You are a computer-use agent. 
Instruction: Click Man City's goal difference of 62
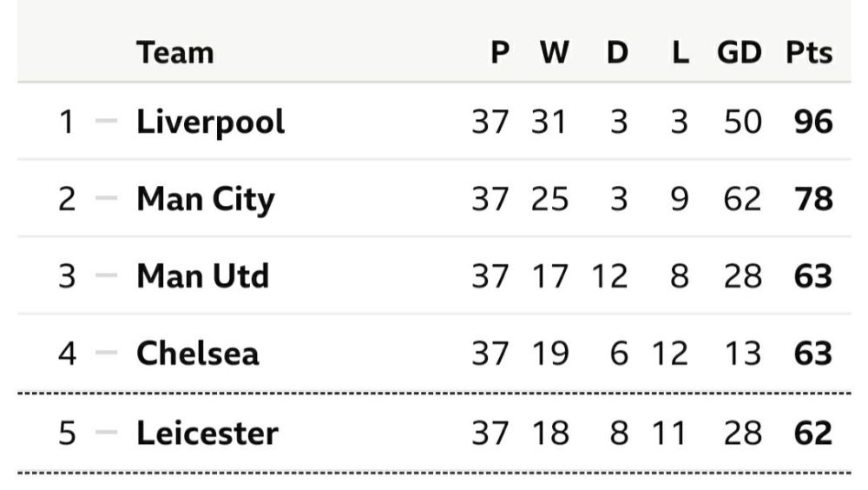tap(742, 199)
